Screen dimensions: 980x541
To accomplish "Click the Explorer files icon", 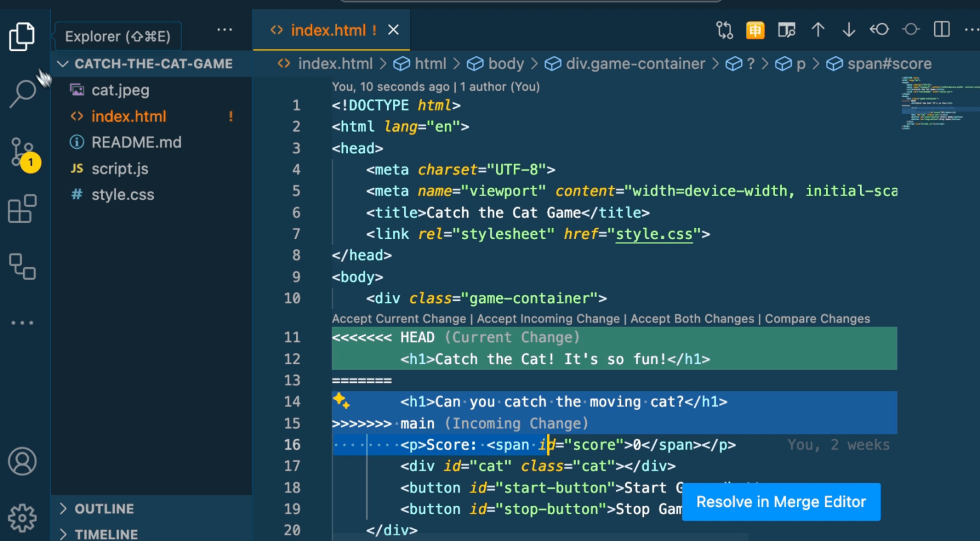I will pos(22,36).
